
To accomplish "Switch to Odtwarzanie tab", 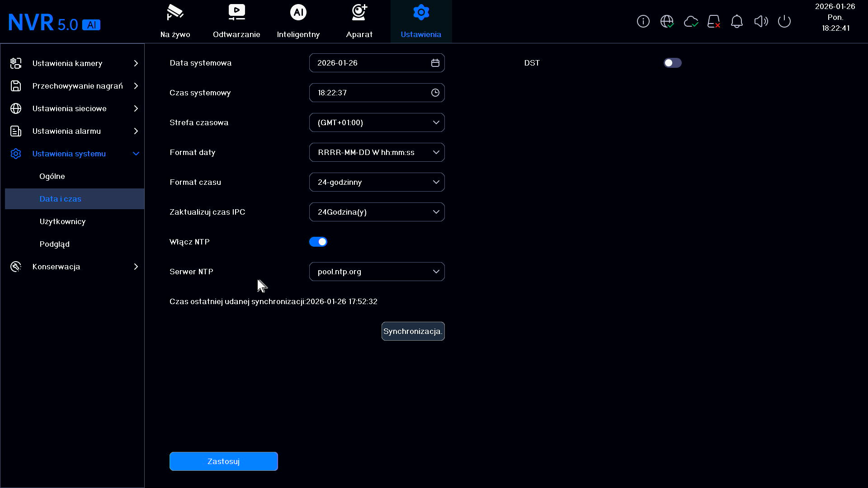I will pyautogui.click(x=236, y=21).
